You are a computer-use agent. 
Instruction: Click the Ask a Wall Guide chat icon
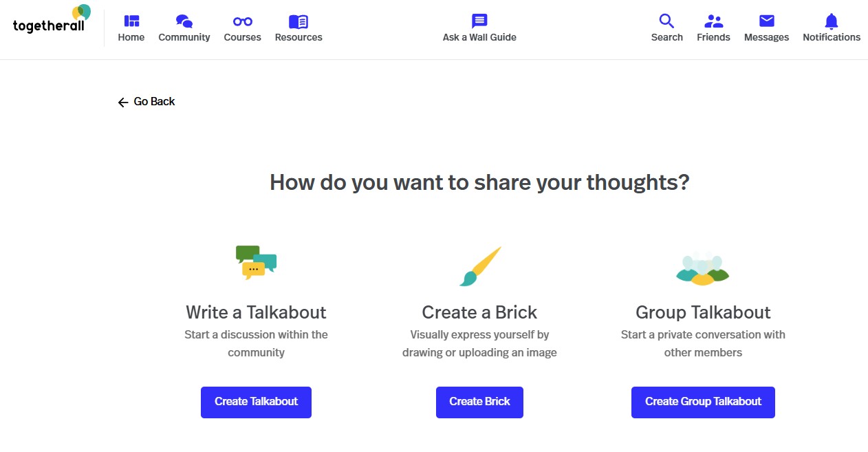coord(479,21)
